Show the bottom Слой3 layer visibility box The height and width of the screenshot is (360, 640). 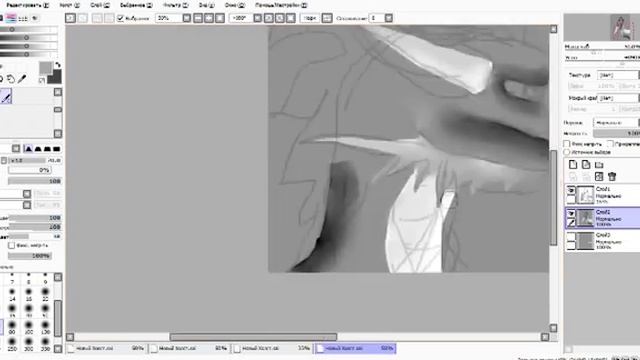coord(571,236)
